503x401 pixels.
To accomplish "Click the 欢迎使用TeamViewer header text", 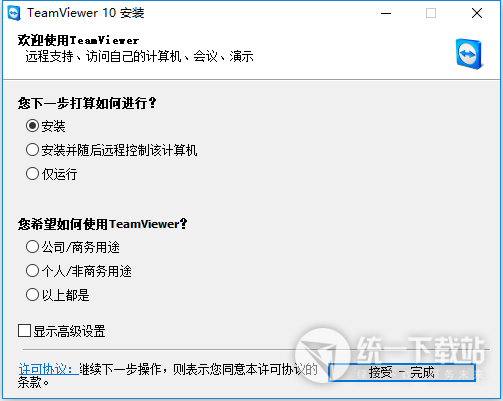I will [x=78, y=40].
